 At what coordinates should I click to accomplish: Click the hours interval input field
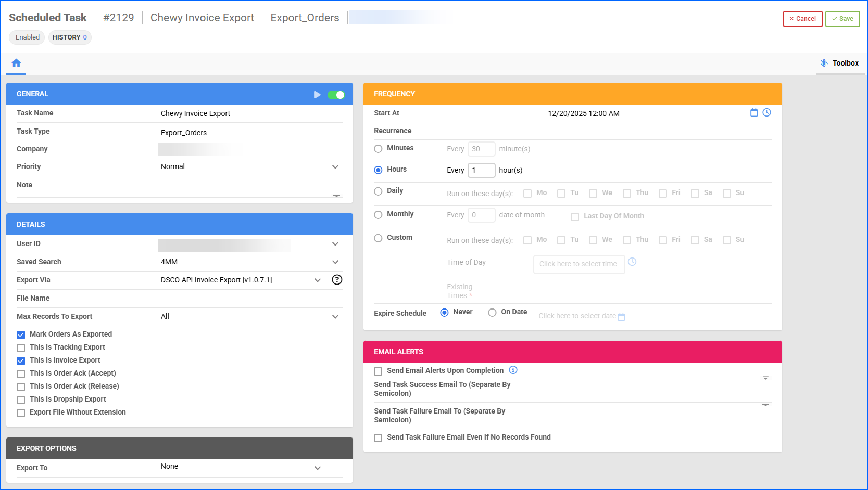[x=481, y=170]
